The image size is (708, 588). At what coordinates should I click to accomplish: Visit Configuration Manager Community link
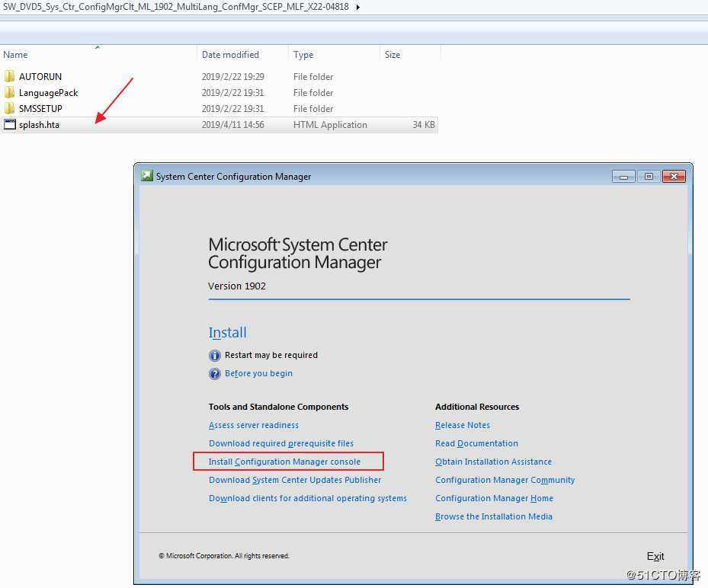[x=505, y=480]
